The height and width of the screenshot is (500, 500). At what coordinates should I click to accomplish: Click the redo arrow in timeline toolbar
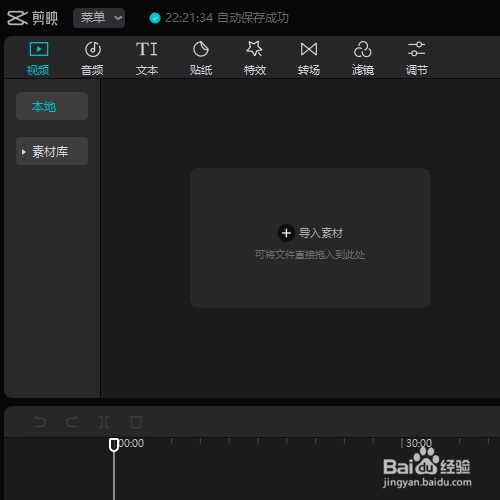point(72,422)
